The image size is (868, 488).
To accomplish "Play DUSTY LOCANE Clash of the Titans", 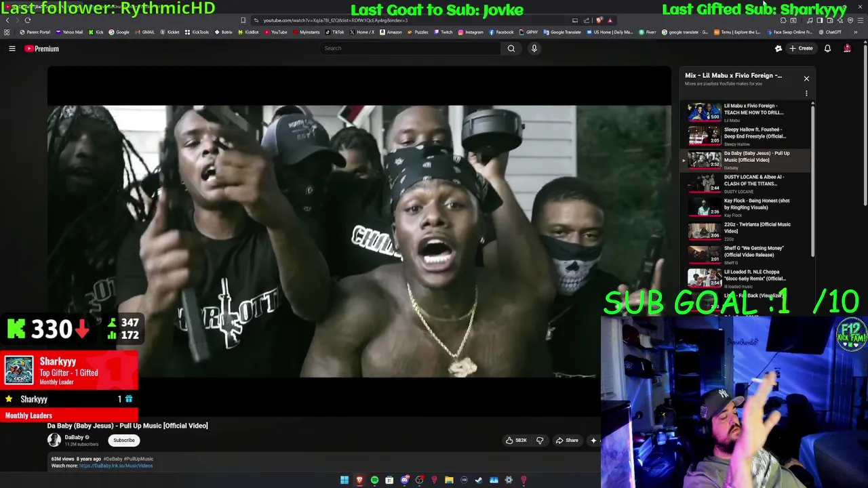I will [x=745, y=184].
